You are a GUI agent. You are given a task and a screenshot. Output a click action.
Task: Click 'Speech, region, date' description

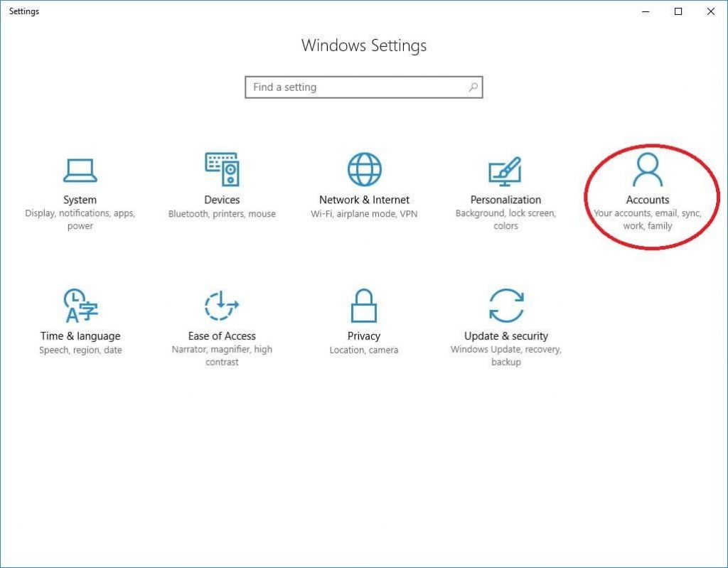80,350
